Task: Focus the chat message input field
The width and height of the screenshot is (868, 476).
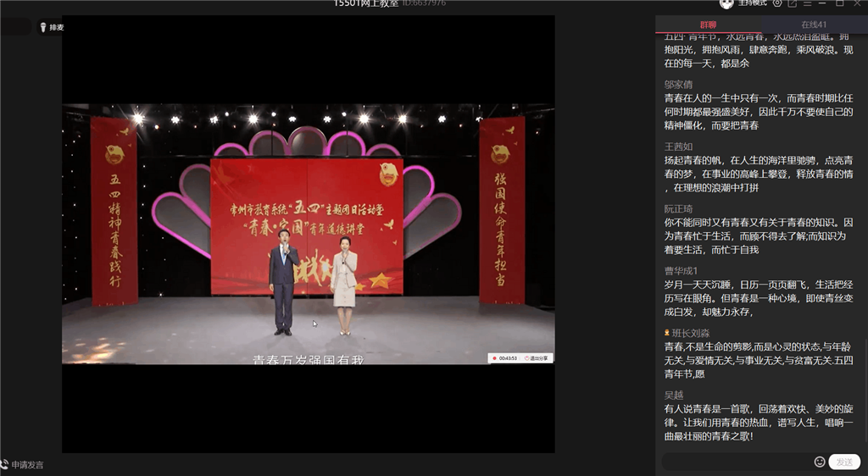Action: (x=737, y=462)
